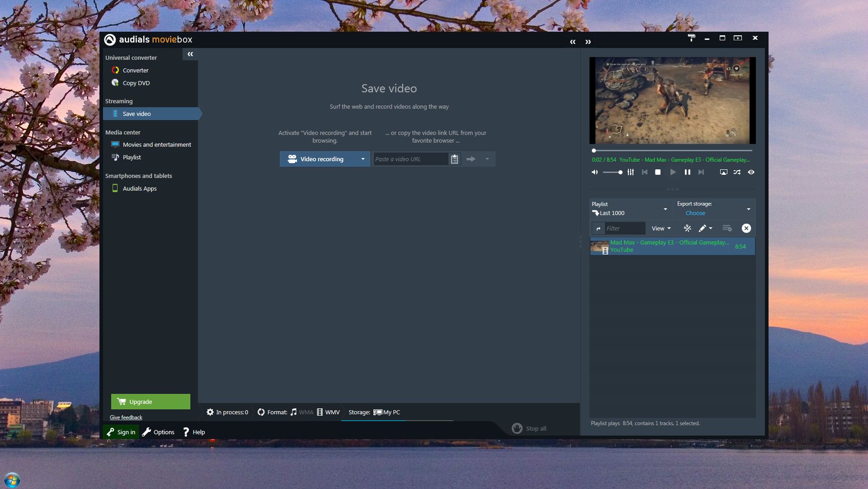868x489 pixels.
Task: Open the Video recording dropdown arrow
Action: pos(363,159)
